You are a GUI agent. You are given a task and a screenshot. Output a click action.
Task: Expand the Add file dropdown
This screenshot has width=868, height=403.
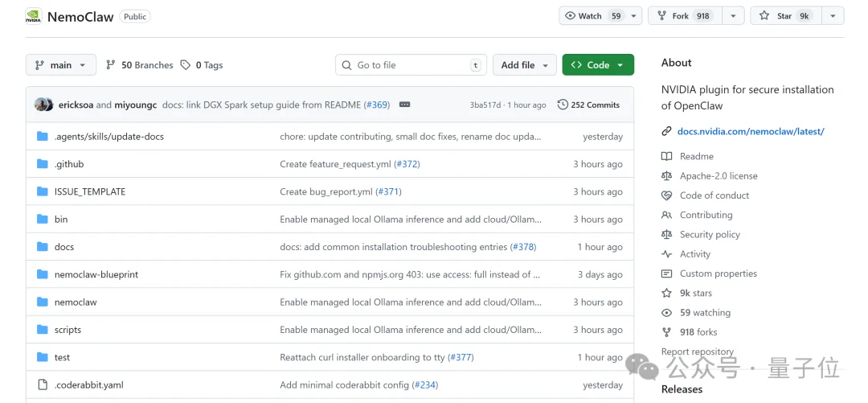coord(525,65)
